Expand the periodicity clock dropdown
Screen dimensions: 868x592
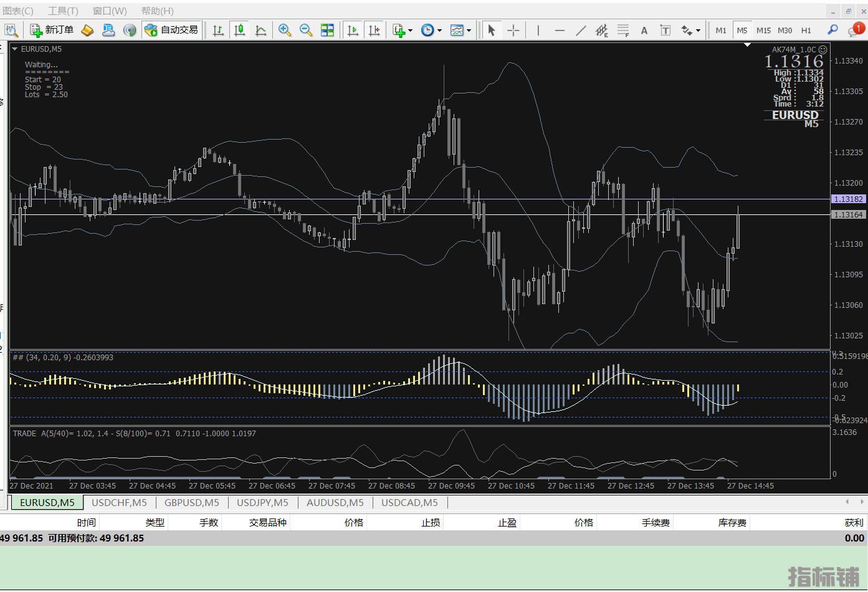pos(431,30)
